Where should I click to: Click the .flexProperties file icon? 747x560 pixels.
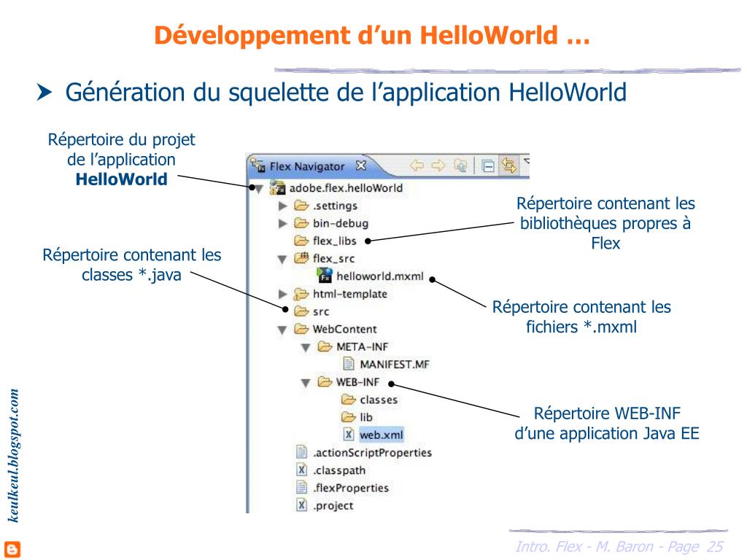point(301,487)
